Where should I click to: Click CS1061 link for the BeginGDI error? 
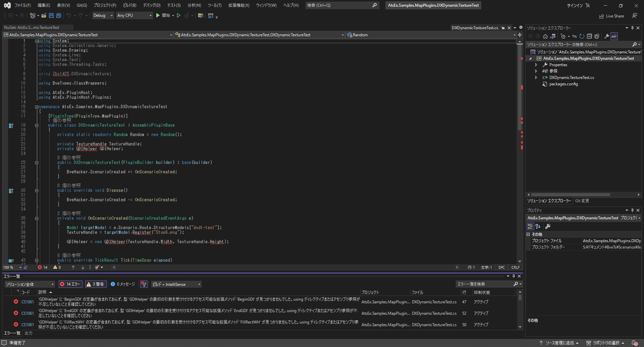pos(27,302)
